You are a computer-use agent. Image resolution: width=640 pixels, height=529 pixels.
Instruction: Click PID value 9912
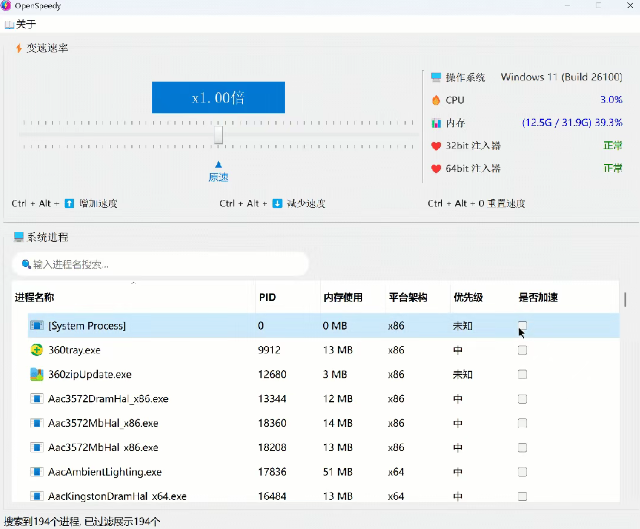[269, 350]
